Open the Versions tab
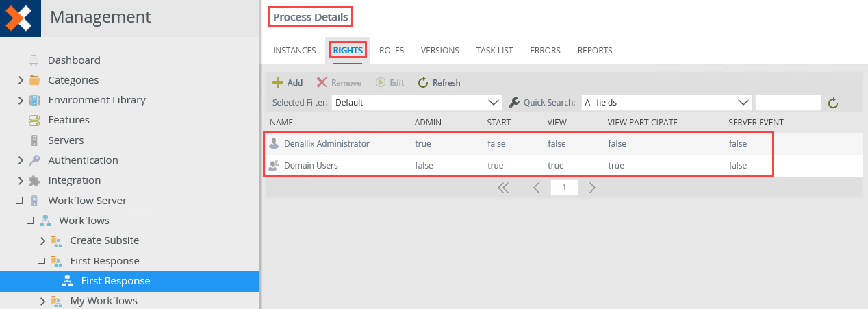The height and width of the screenshot is (309, 868). (x=439, y=51)
